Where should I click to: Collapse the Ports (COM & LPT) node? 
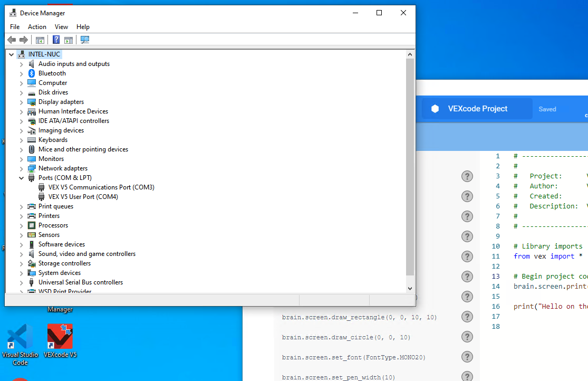[22, 178]
